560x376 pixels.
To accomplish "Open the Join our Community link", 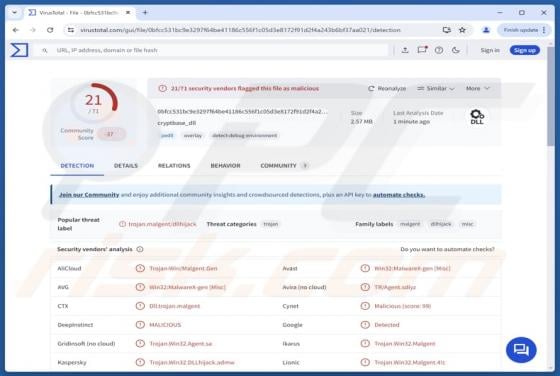I will tap(89, 195).
